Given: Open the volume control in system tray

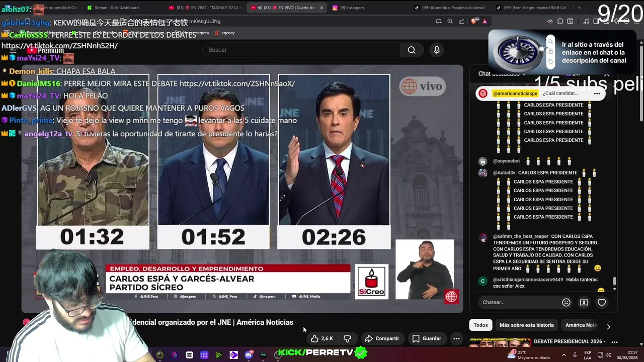Looking at the screenshot, I should [x=609, y=355].
